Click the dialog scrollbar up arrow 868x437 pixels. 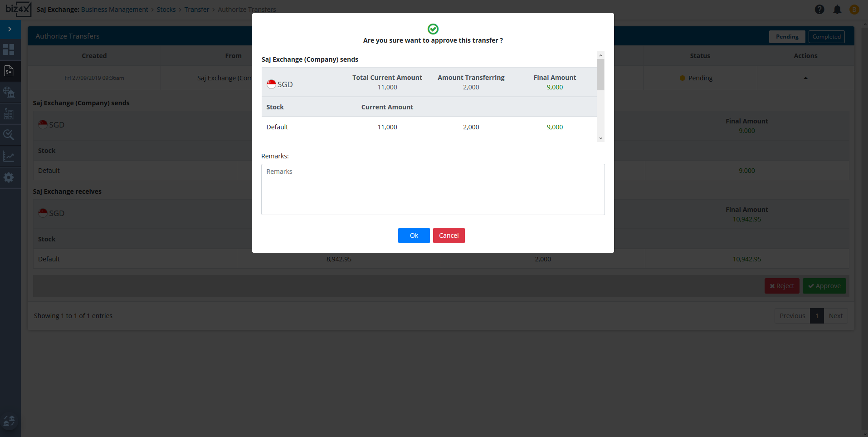(601, 55)
